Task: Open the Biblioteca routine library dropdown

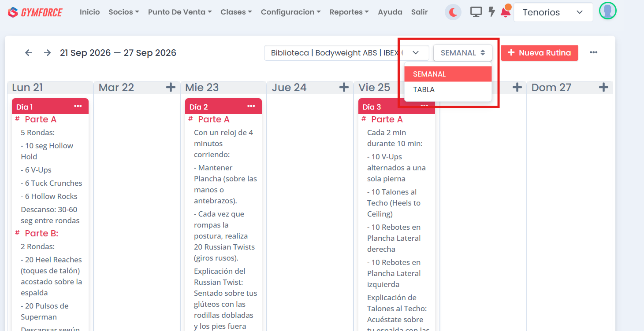Action: [346, 53]
